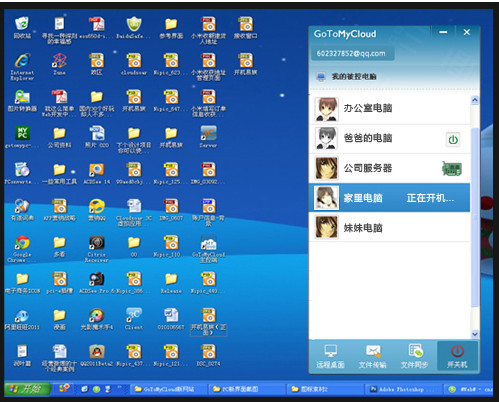Select the 接收窗口 image file
This screenshot has height=402, width=499.
pos(246,27)
